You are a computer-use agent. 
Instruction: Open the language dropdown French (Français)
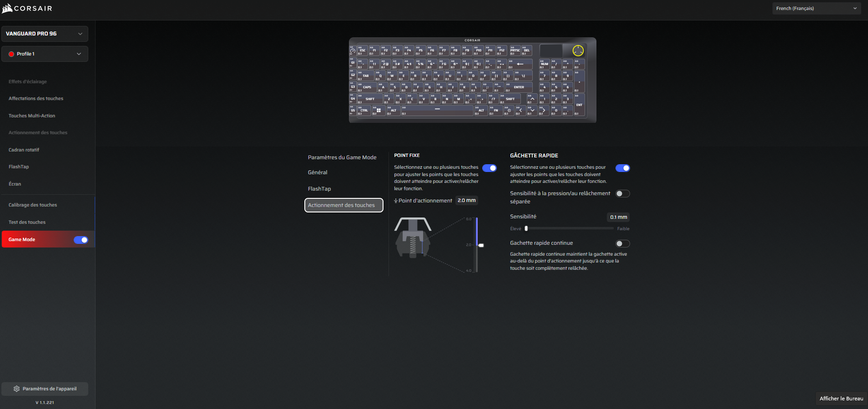pyautogui.click(x=816, y=8)
